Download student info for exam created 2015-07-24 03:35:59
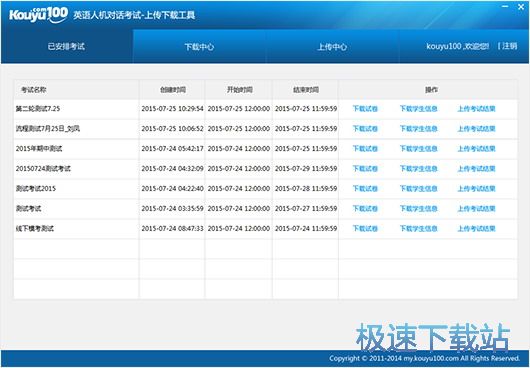530x368 pixels. point(418,208)
